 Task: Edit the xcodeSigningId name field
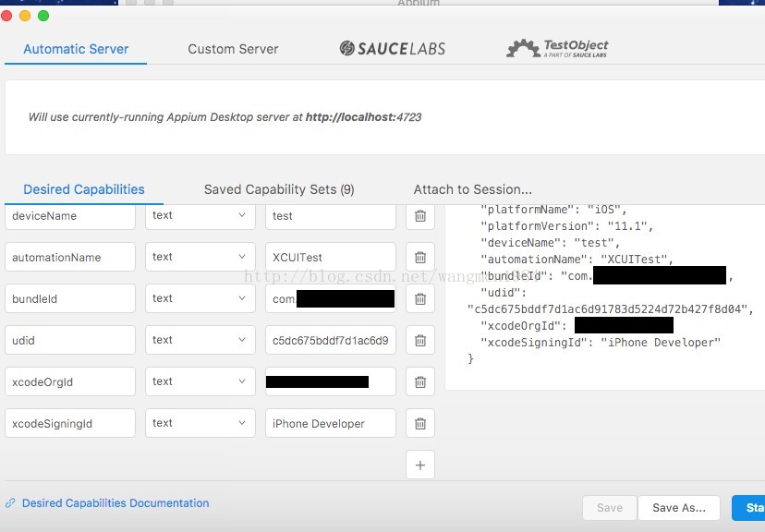70,423
